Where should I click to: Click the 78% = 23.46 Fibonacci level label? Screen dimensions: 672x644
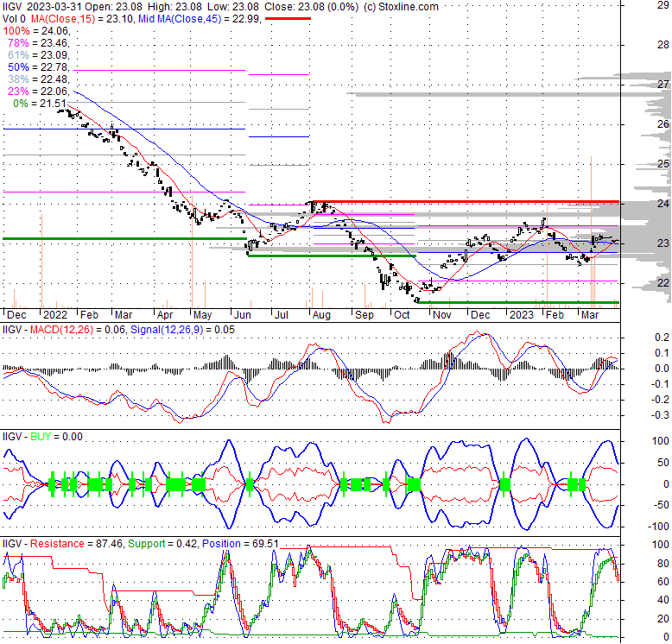(38, 43)
